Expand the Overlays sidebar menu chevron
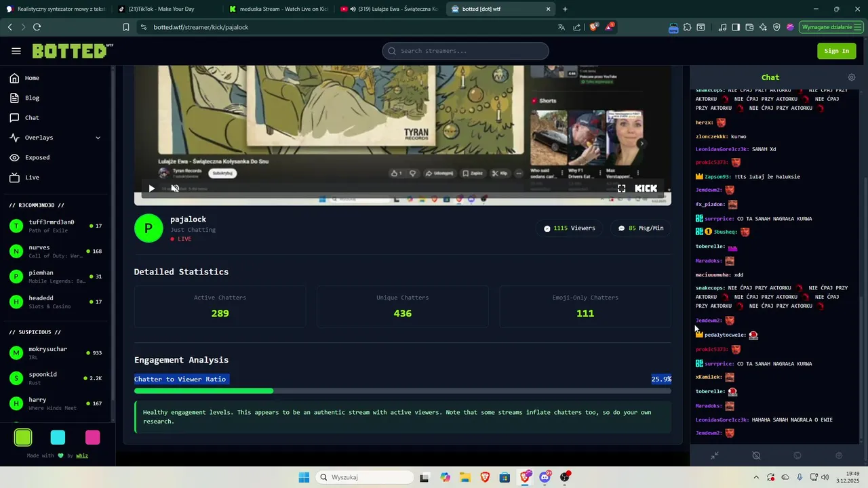Image resolution: width=868 pixels, height=488 pixels. coord(98,138)
